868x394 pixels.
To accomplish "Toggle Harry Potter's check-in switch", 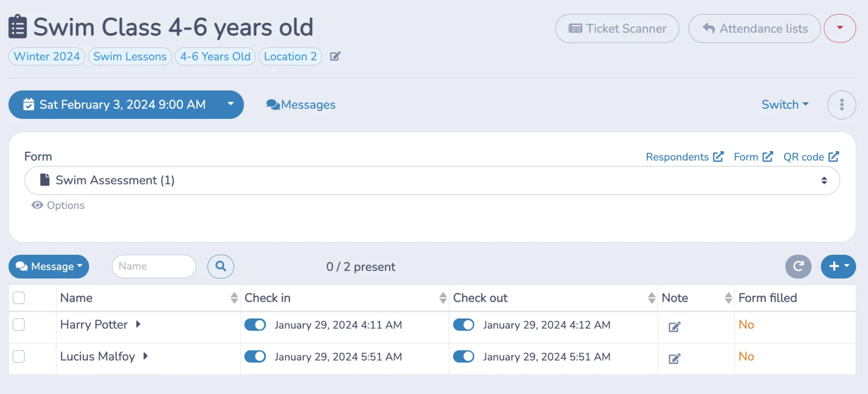I will click(255, 325).
